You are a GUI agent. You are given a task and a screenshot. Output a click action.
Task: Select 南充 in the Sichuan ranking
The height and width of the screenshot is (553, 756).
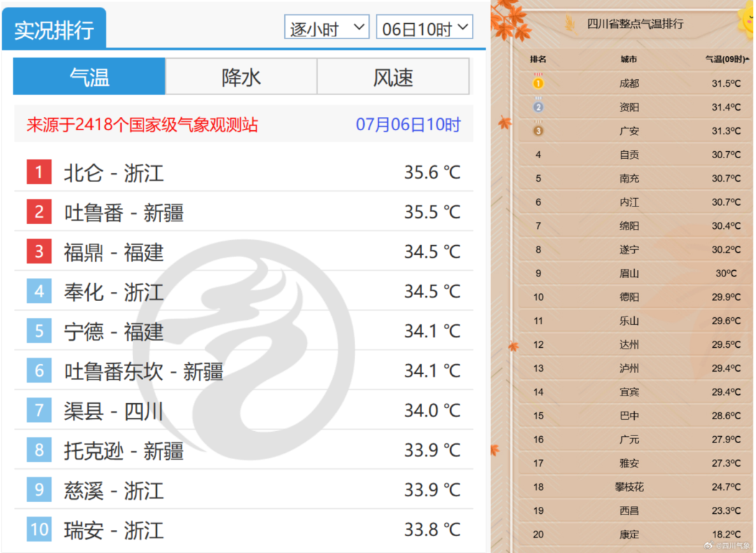[x=629, y=178]
